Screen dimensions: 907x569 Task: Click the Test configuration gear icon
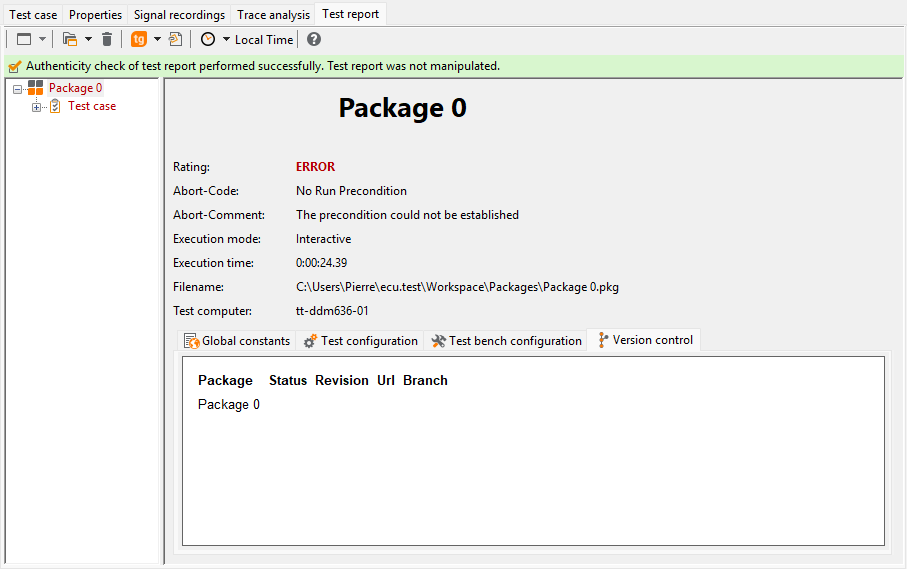tap(311, 341)
